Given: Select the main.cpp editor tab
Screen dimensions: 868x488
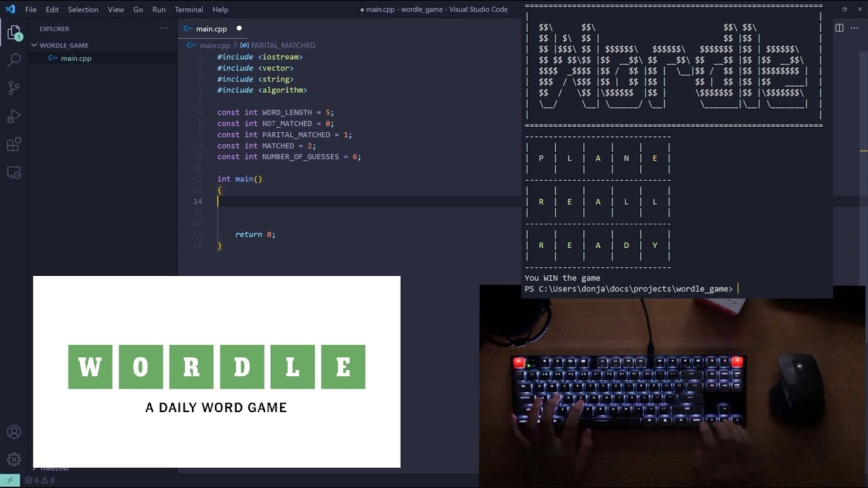Looking at the screenshot, I should point(214,28).
